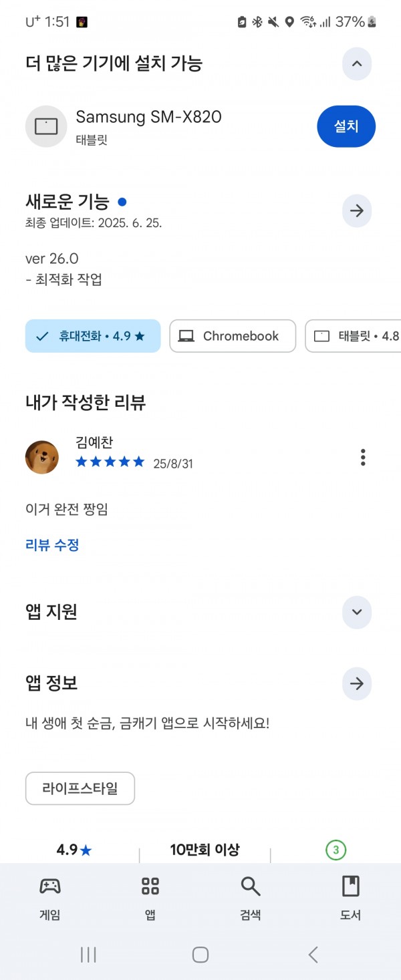Expand the 앱 지원 section

(356, 612)
